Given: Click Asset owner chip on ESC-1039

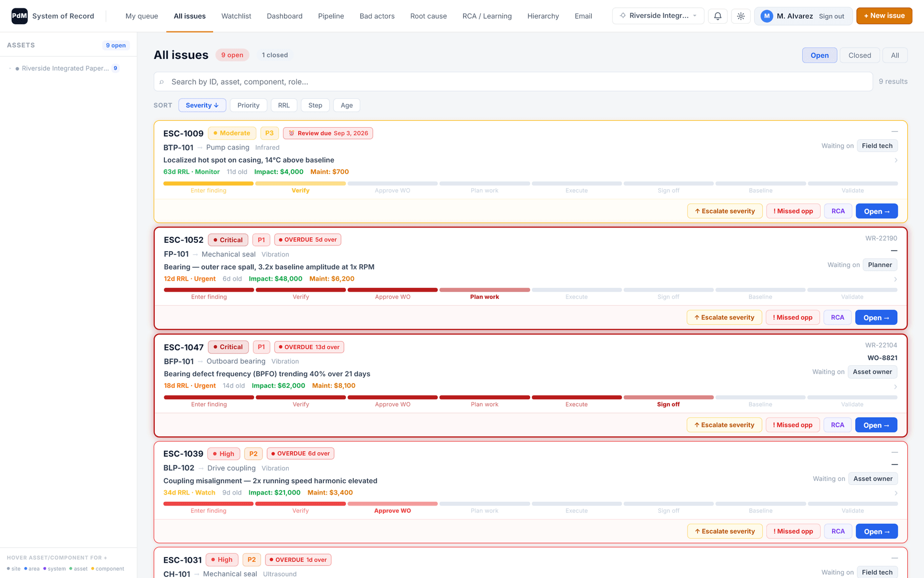Looking at the screenshot, I should point(873,479).
